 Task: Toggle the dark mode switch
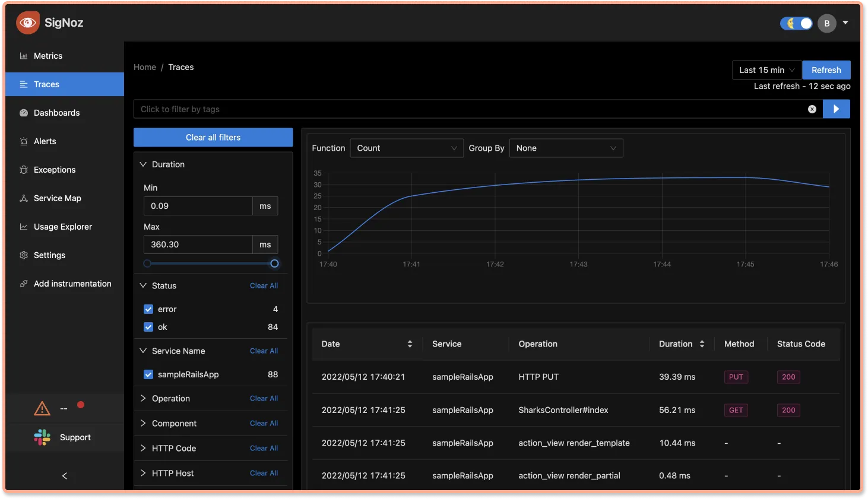[x=796, y=23]
